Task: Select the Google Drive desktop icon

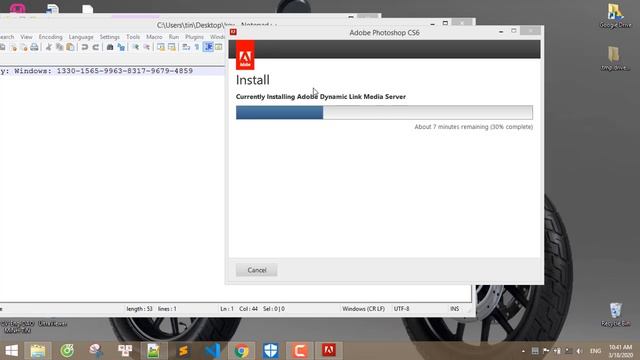Action: click(615, 16)
